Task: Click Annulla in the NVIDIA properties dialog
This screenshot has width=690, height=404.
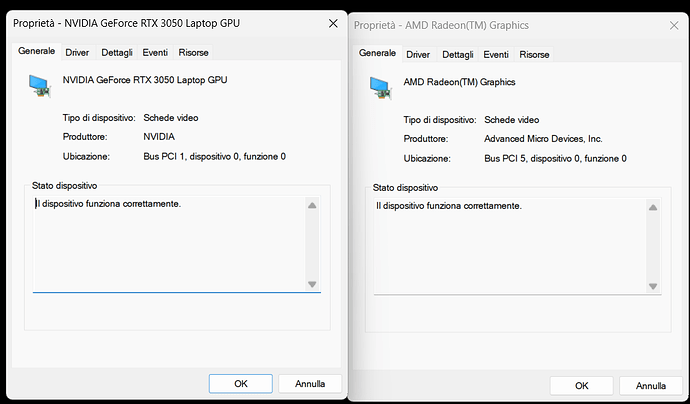Action: 309,383
